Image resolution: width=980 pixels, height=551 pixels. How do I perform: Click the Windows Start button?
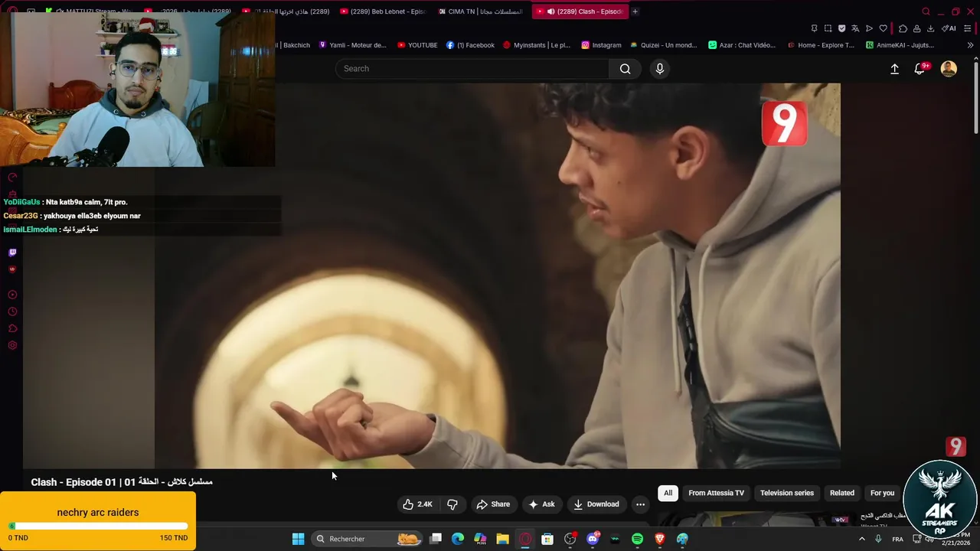tap(298, 539)
